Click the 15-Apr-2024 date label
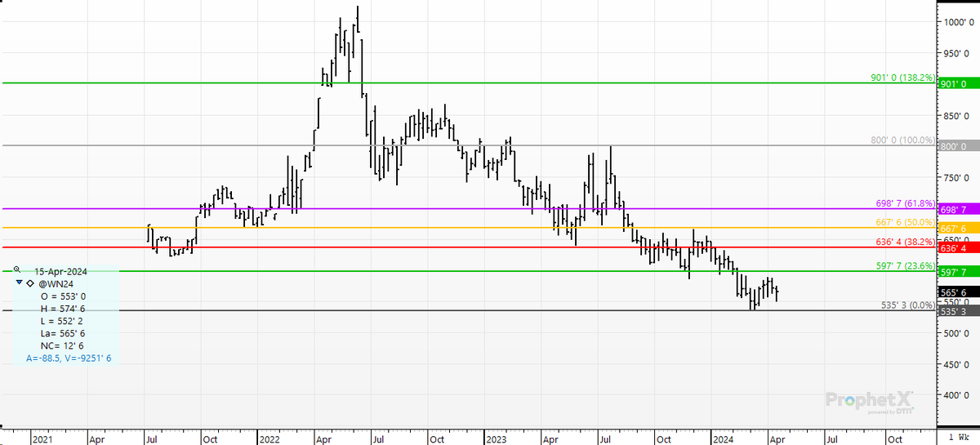The height and width of the screenshot is (445, 980). (60, 270)
